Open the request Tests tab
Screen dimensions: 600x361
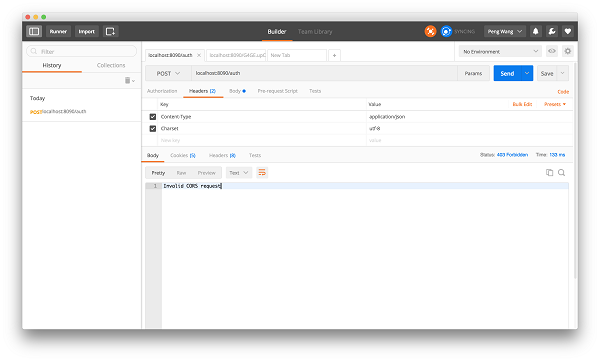[315, 91]
